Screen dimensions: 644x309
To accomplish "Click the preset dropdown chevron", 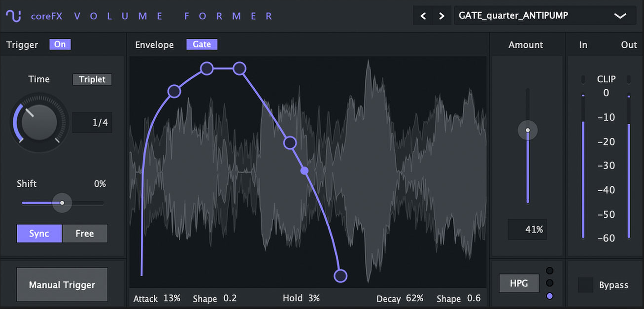I will tap(619, 15).
